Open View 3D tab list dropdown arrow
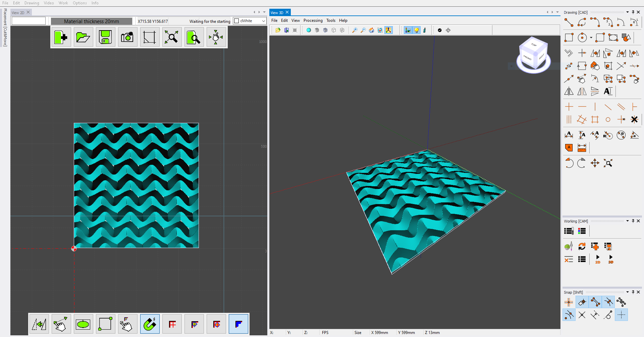This screenshot has width=644, height=337. [557, 12]
